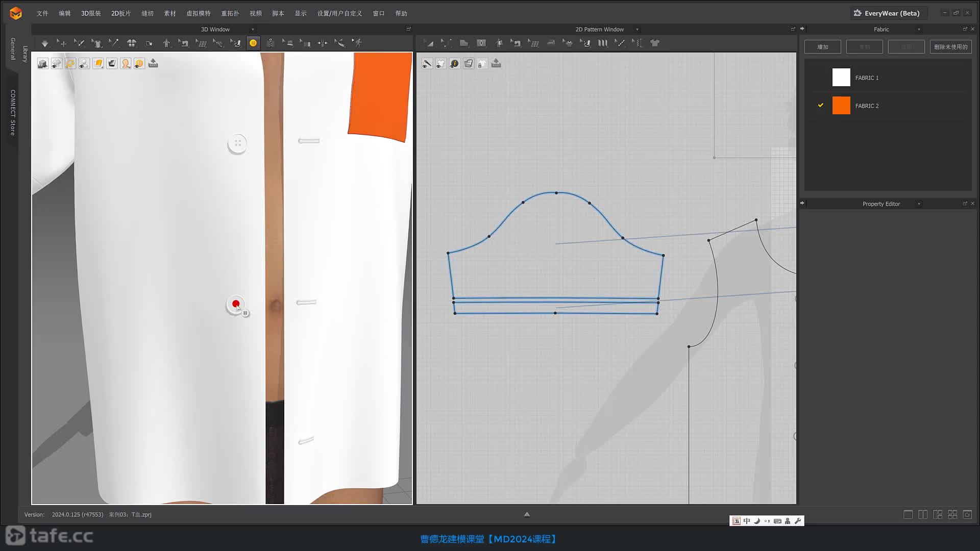Screen dimensions: 980x551
Task: Click the 删除未使用的 button
Action: tap(951, 47)
